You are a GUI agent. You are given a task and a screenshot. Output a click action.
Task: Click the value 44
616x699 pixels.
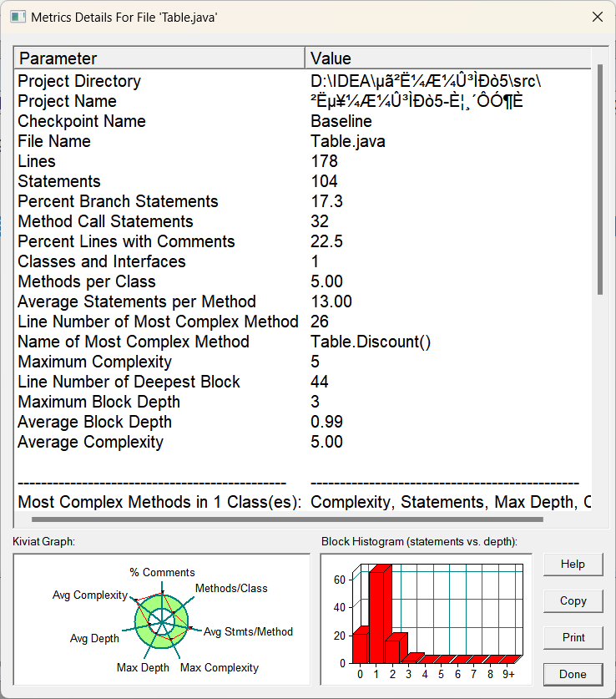(x=320, y=382)
